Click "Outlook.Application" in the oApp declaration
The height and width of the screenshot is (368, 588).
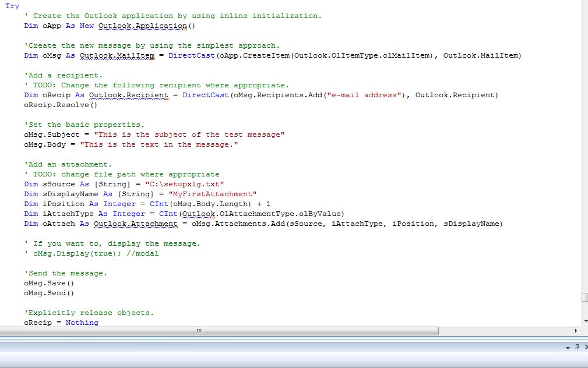[143, 26]
